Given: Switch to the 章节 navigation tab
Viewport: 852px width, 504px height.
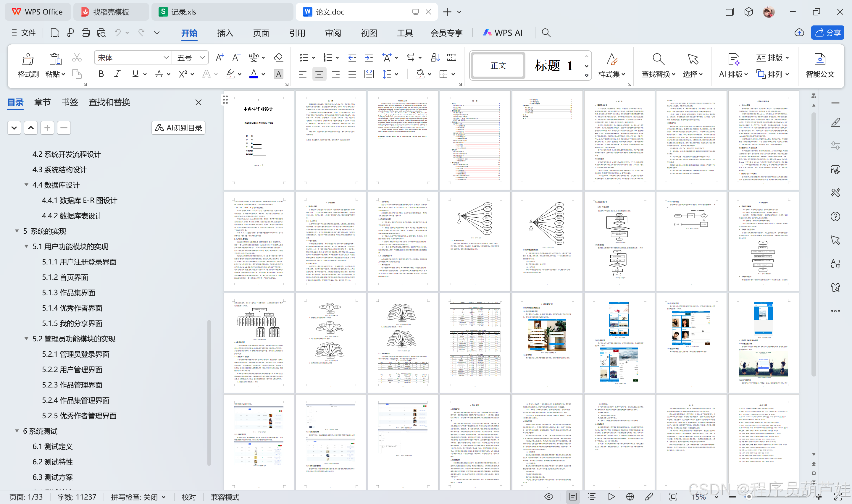Looking at the screenshot, I should click(x=42, y=102).
